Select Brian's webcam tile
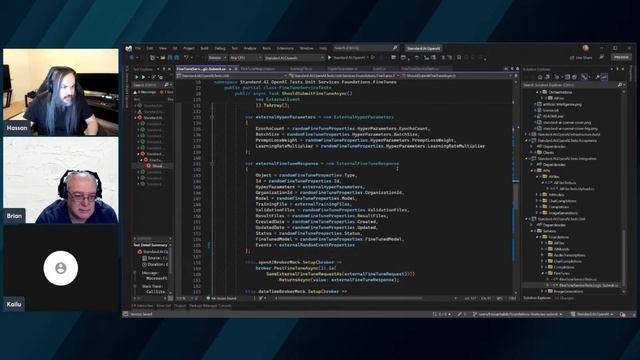The height and width of the screenshot is (360, 640). (x=61, y=180)
